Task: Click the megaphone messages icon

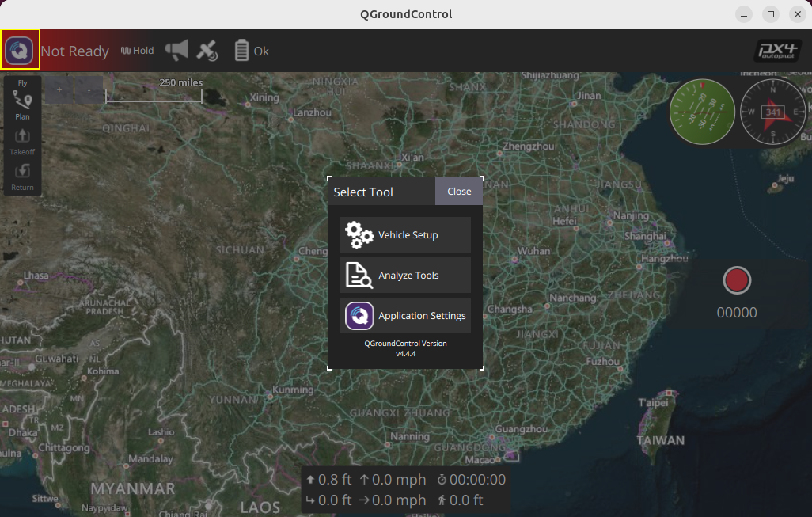Action: click(176, 51)
